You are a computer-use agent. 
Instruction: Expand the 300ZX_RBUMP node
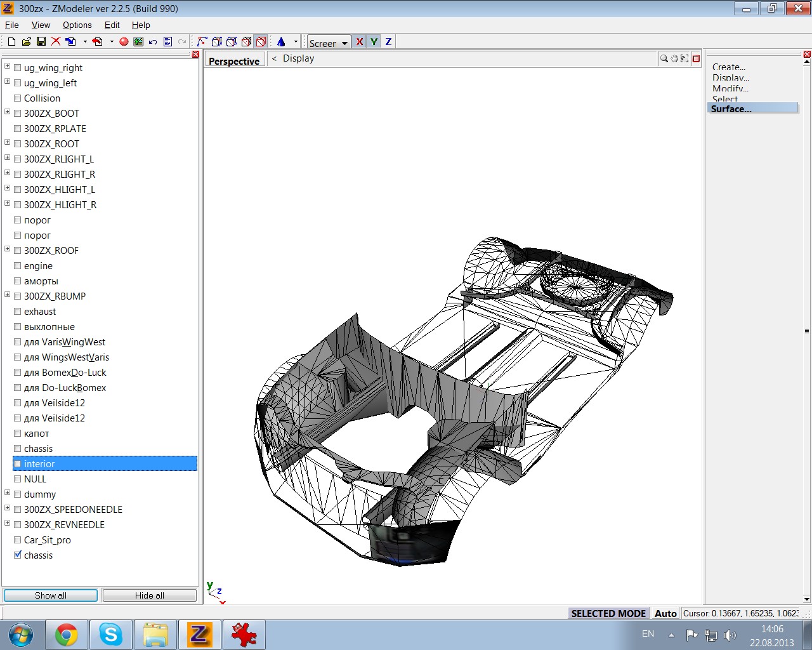pos(8,295)
